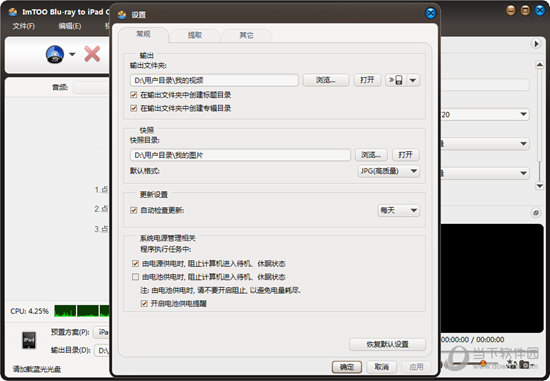This screenshot has height=381, width=550.
Task: Click the round arrow button atop right panel
Action: tap(536, 44)
